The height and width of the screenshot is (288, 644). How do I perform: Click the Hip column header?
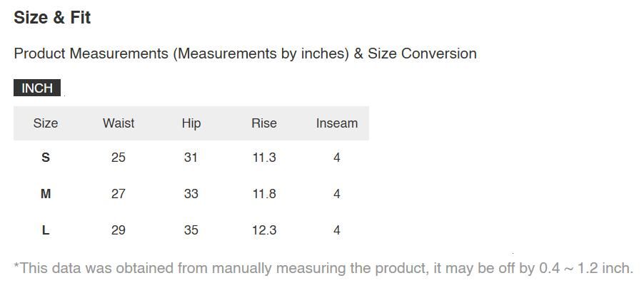point(191,123)
